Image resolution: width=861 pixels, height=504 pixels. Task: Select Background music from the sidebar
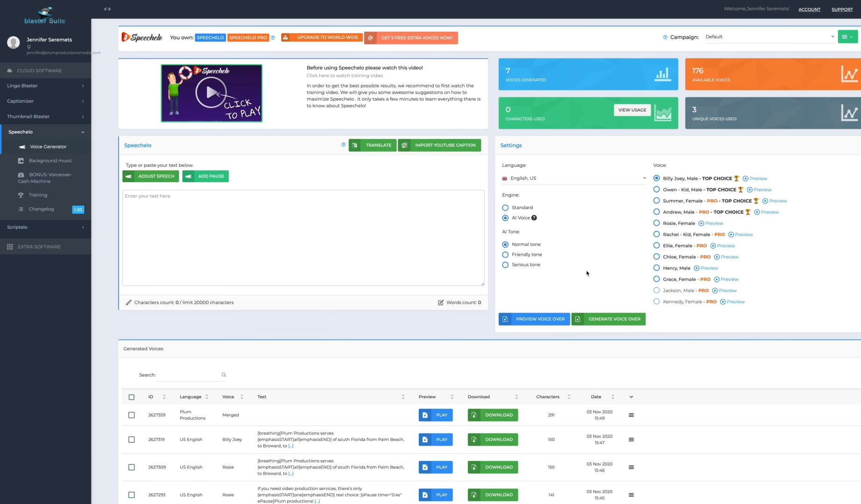point(50,160)
